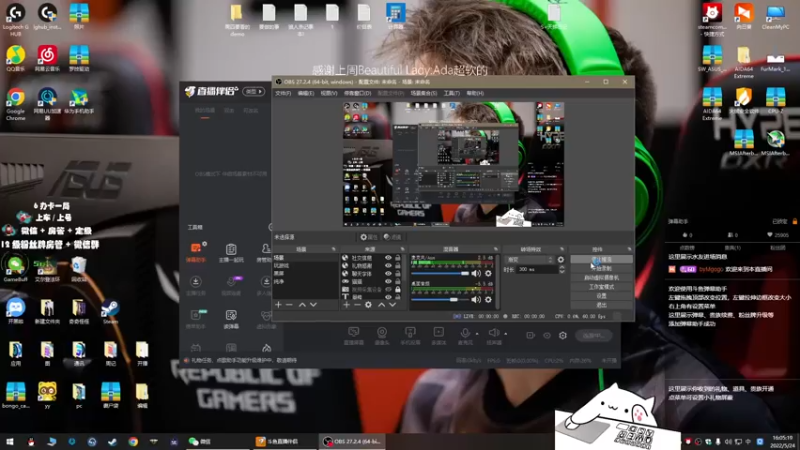Open the 帮助(H) menu in OBS

(x=474, y=93)
